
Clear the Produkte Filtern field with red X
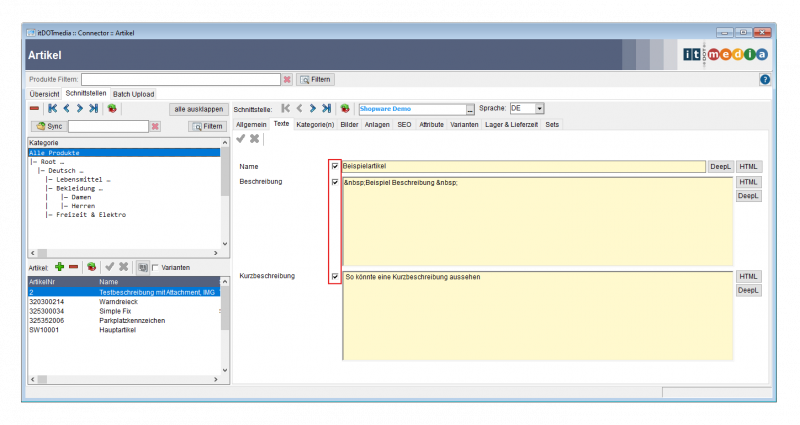(287, 79)
